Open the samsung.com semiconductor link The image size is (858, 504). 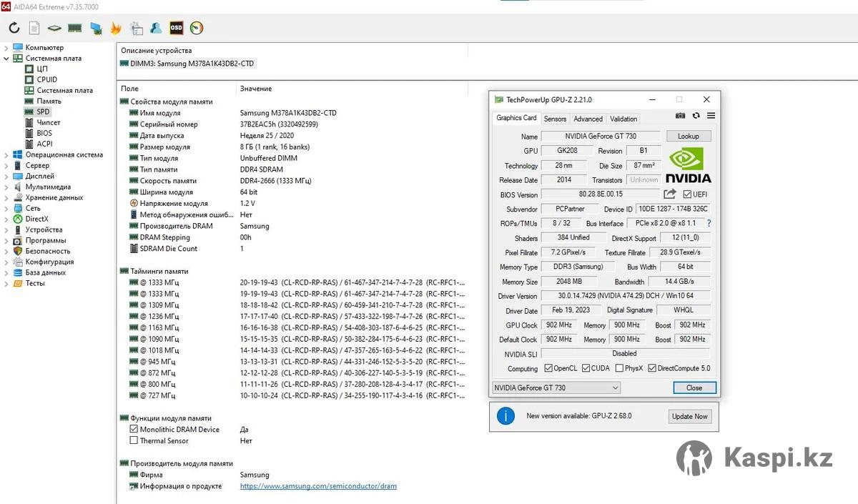point(318,486)
